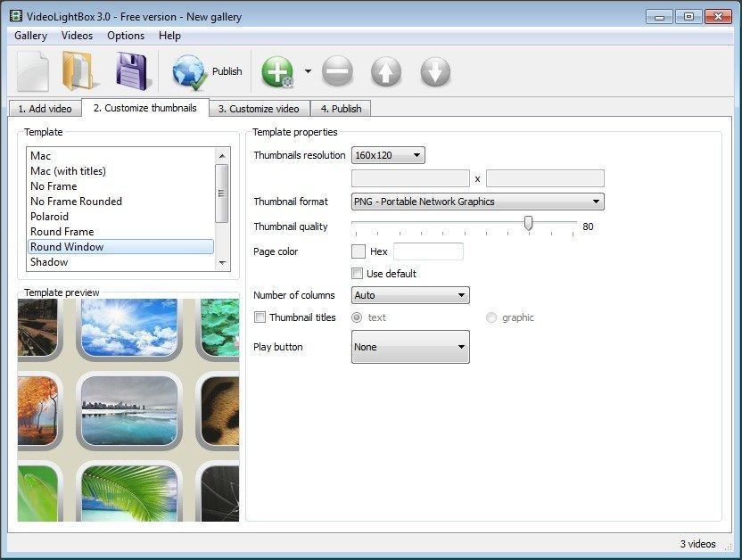Switch to the 3. Customize video tab
742x560 pixels.
click(x=259, y=109)
